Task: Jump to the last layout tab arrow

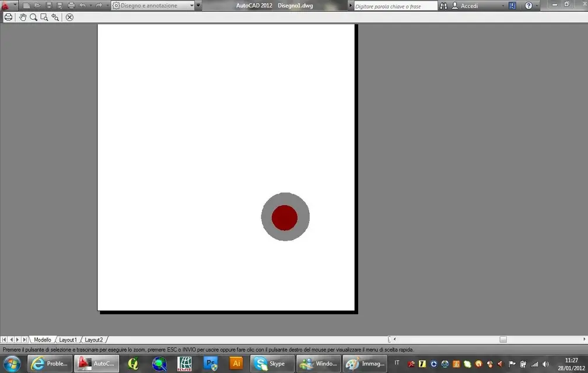Action: pyautogui.click(x=24, y=340)
